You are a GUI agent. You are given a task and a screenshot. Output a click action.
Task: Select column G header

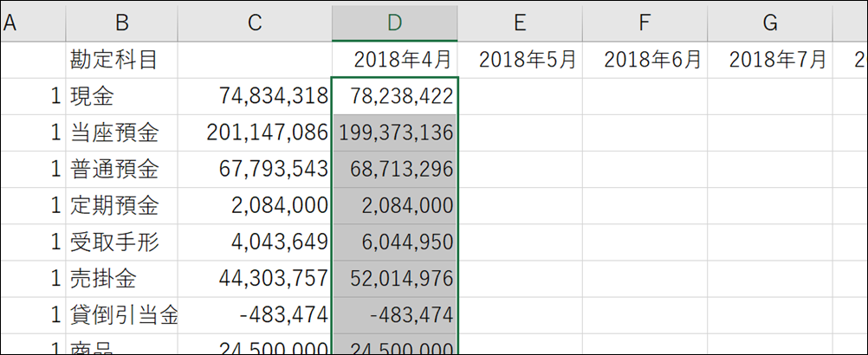pyautogui.click(x=770, y=23)
